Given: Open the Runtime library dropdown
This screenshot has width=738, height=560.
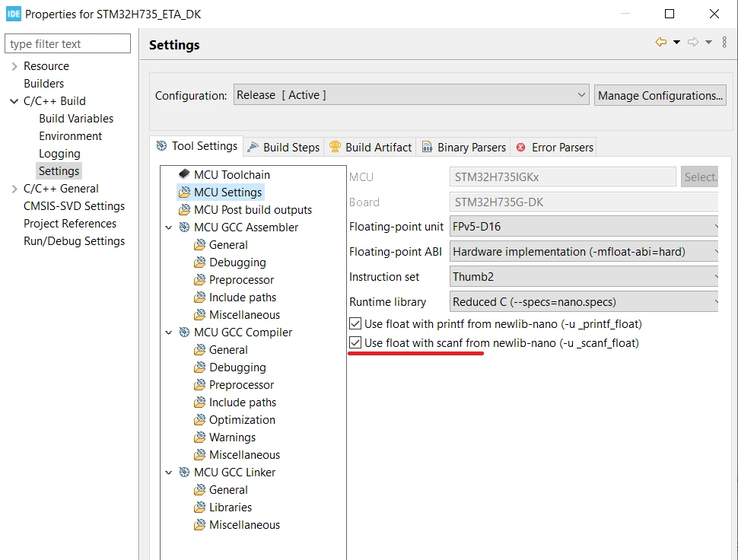Looking at the screenshot, I should click(584, 301).
